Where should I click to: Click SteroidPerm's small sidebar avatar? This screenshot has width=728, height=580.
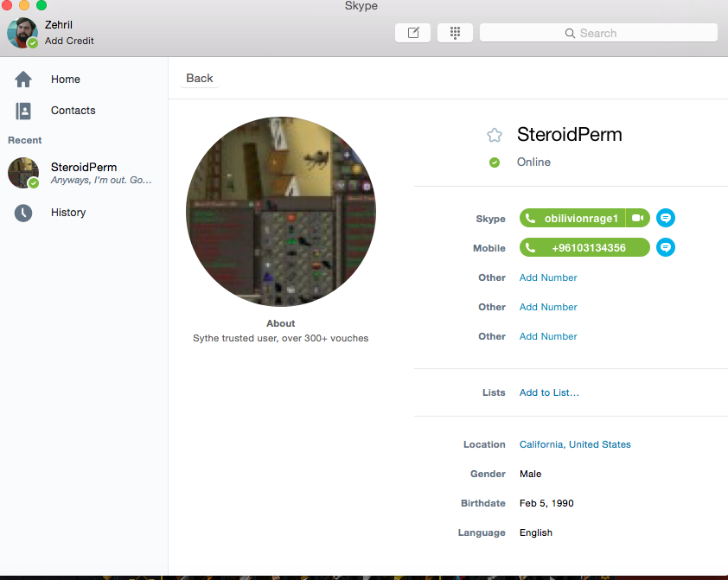tap(23, 173)
